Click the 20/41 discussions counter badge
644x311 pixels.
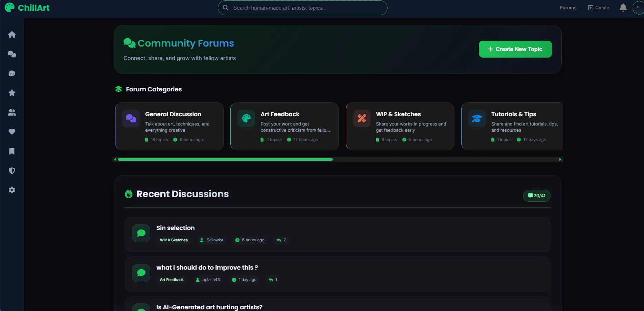pyautogui.click(x=537, y=196)
